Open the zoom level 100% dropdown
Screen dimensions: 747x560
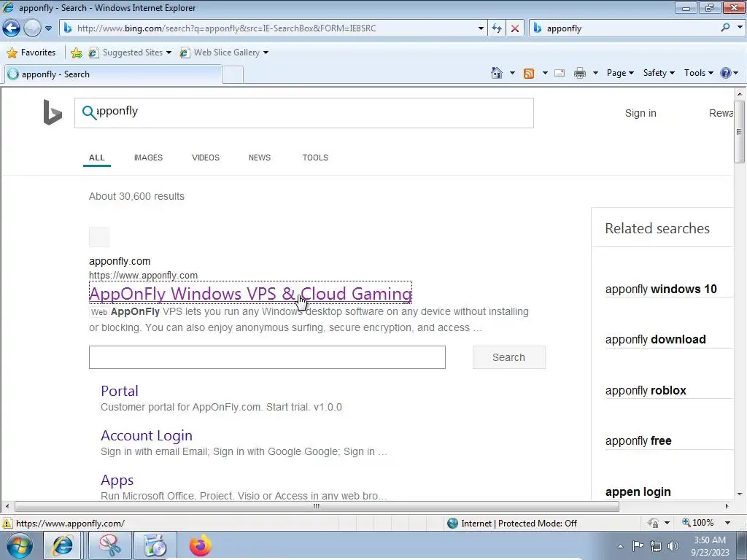pos(727,523)
